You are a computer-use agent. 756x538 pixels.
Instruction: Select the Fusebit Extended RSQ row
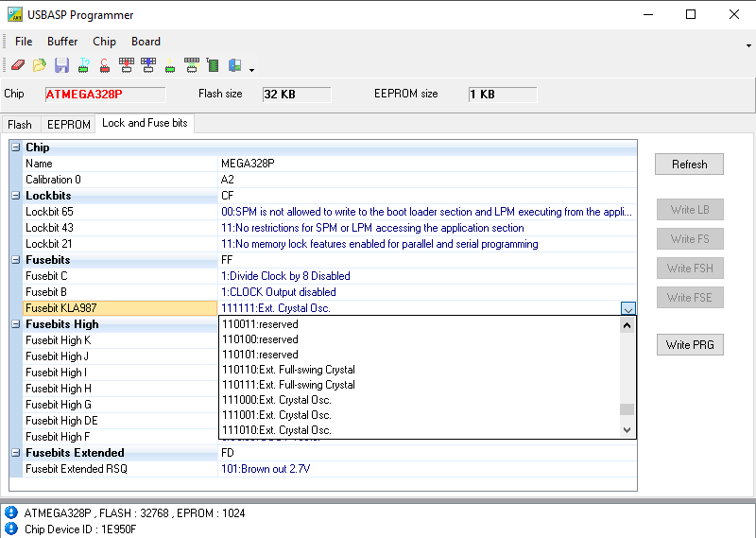coord(330,469)
